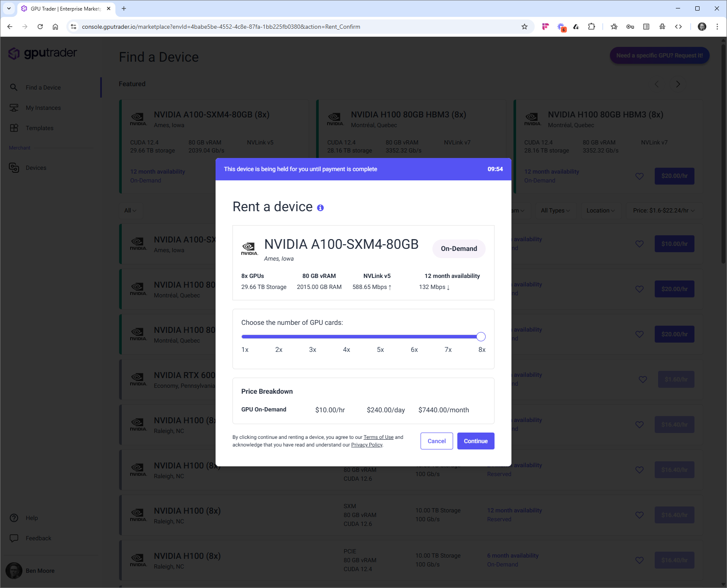This screenshot has height=588, width=727.
Task: Click the $240.00/day price text
Action: (x=385, y=410)
